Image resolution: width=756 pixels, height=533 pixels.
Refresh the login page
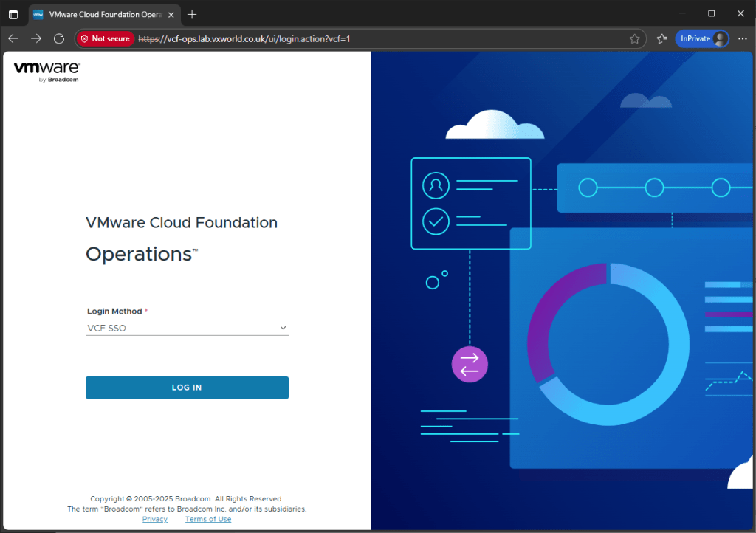59,38
